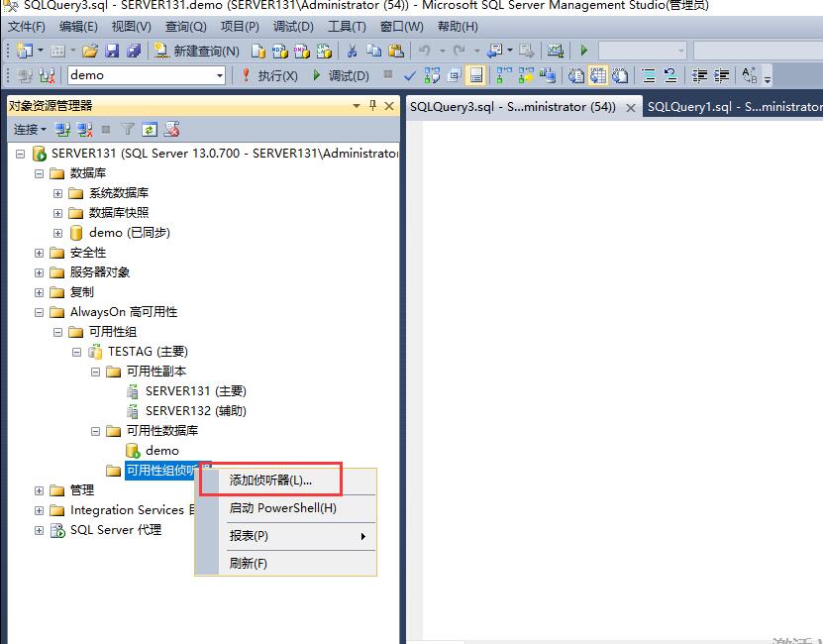This screenshot has width=823, height=644.
Task: Uncomment the selected lines
Action: point(670,75)
